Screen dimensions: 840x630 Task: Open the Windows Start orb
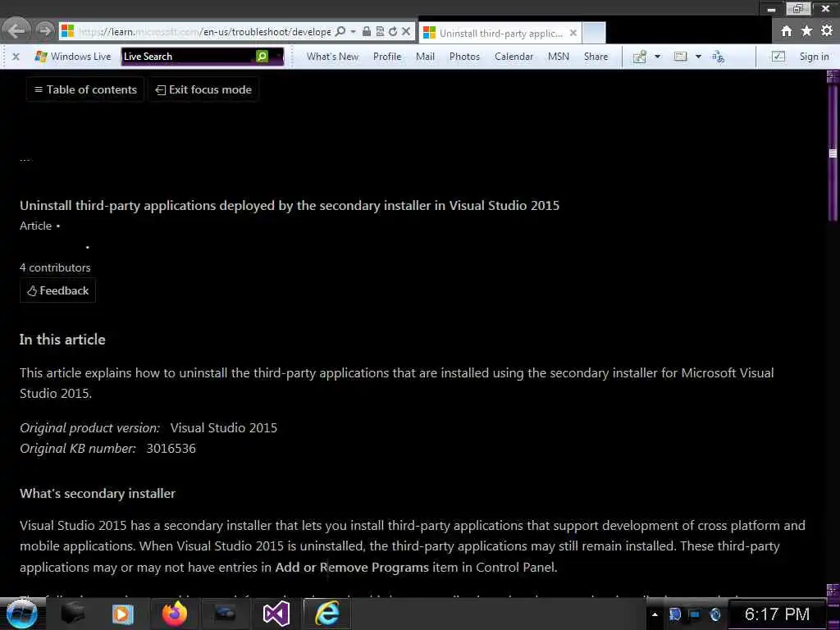click(22, 614)
